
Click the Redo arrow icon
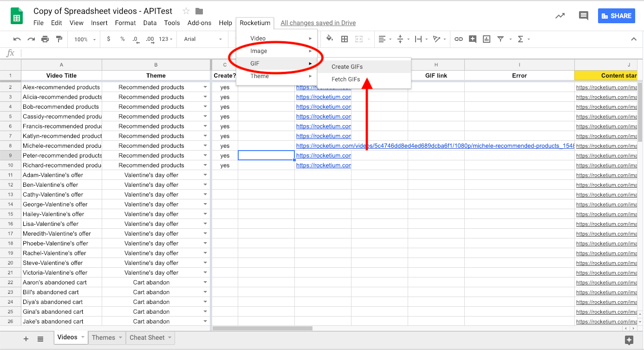(x=31, y=39)
